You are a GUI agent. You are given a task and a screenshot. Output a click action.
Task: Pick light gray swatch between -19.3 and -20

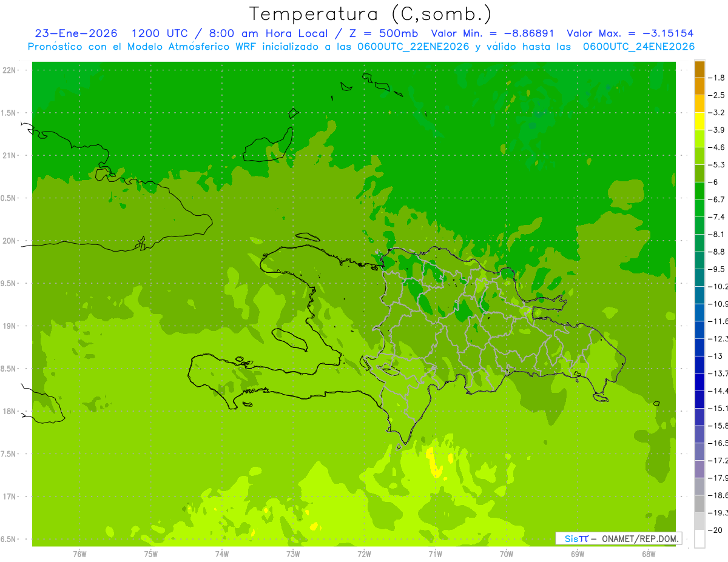699,521
